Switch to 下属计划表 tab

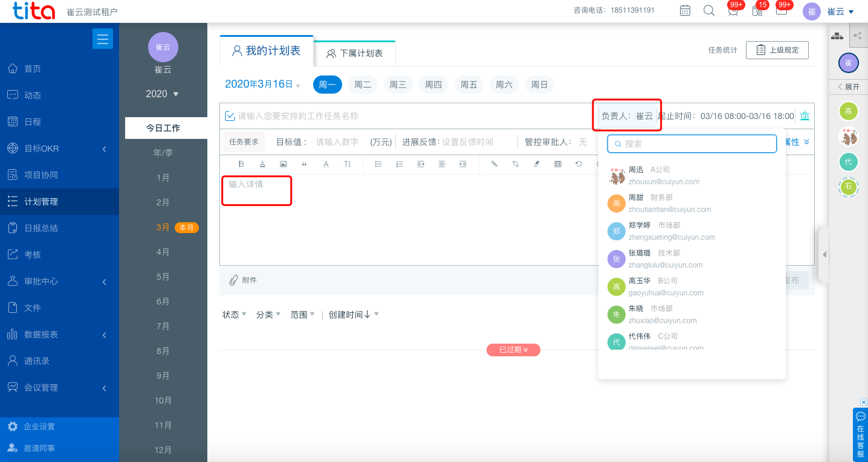tap(355, 53)
